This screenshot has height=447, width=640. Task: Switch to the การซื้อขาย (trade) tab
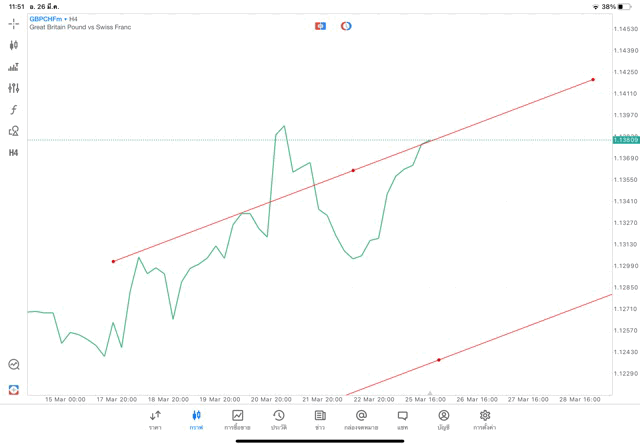tap(237, 419)
